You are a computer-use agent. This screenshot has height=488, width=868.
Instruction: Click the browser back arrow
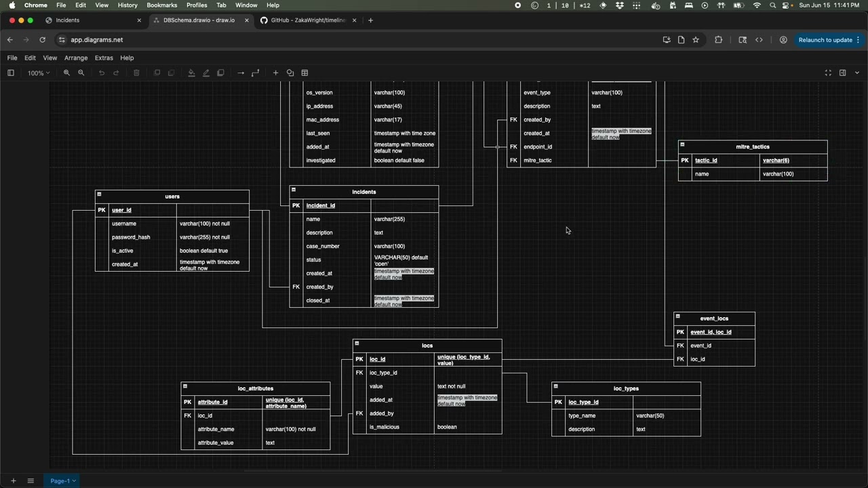click(10, 40)
